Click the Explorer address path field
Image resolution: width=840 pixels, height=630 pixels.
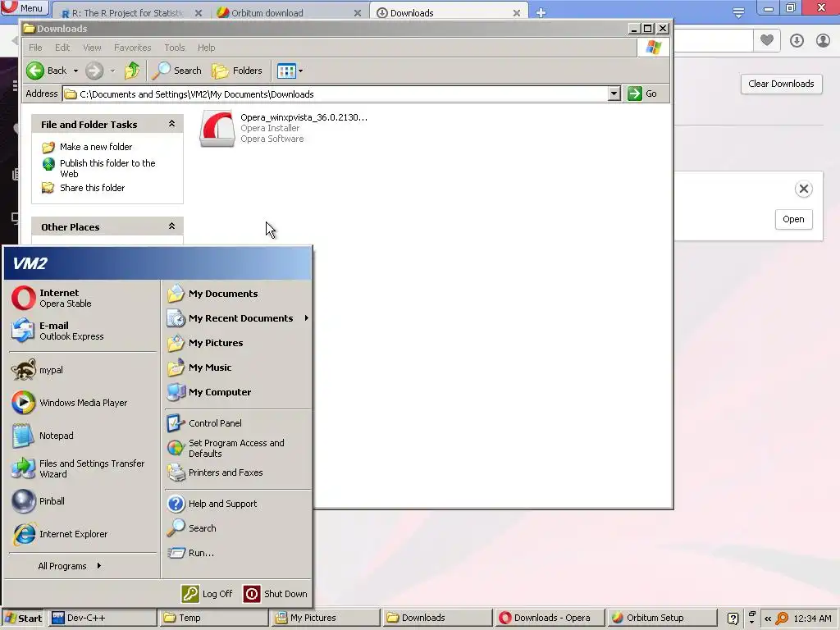(335, 94)
